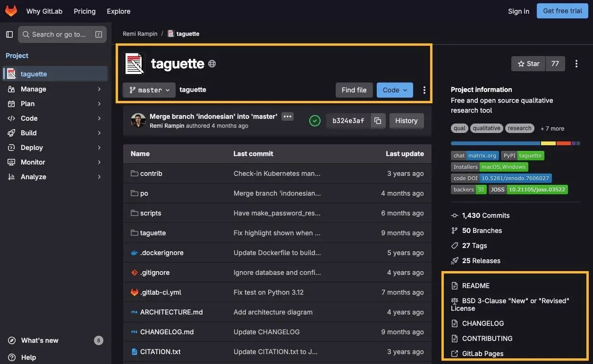This screenshot has height=364, width=593.
Task: Open Pricing in top navigation
Action: tap(85, 11)
